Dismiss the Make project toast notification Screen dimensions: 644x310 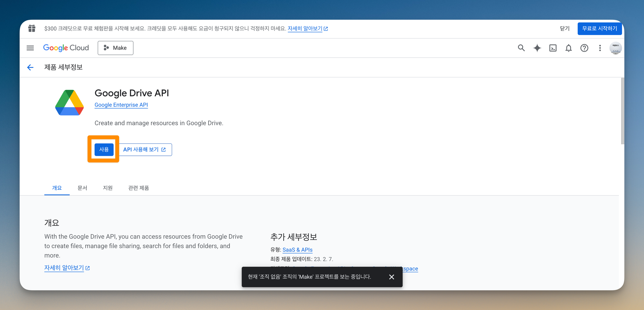point(391,277)
